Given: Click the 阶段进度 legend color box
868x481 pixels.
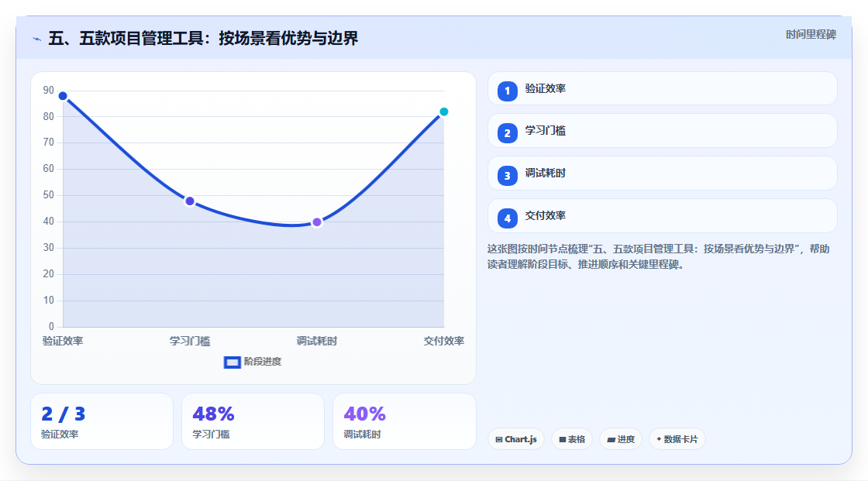Looking at the screenshot, I should (x=232, y=362).
